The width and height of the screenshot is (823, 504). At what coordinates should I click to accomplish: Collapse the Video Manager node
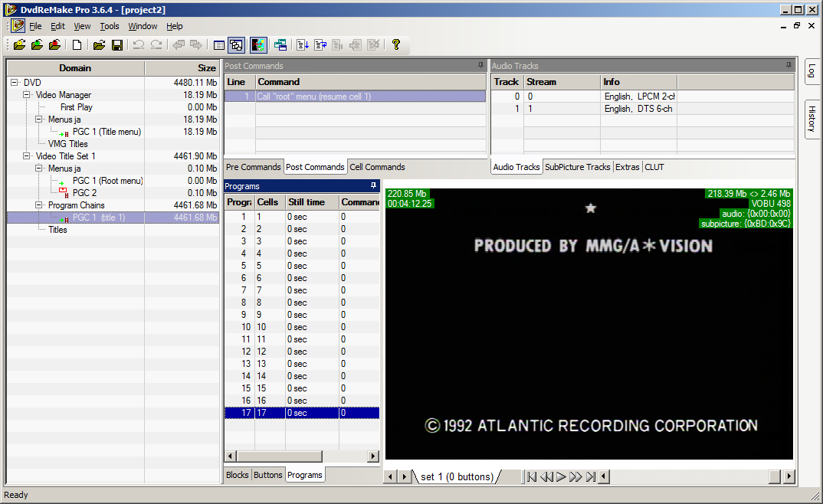(27, 95)
